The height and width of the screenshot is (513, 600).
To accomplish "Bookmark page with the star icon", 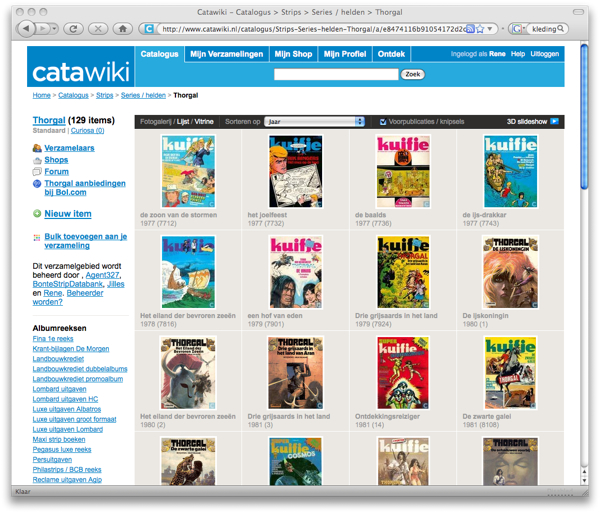I will point(480,29).
